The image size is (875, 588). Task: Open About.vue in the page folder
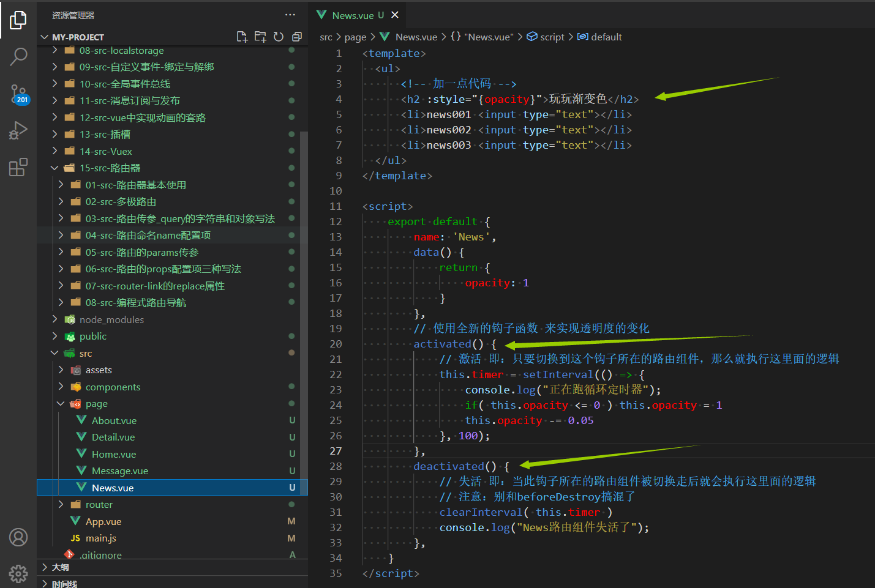pos(114,420)
